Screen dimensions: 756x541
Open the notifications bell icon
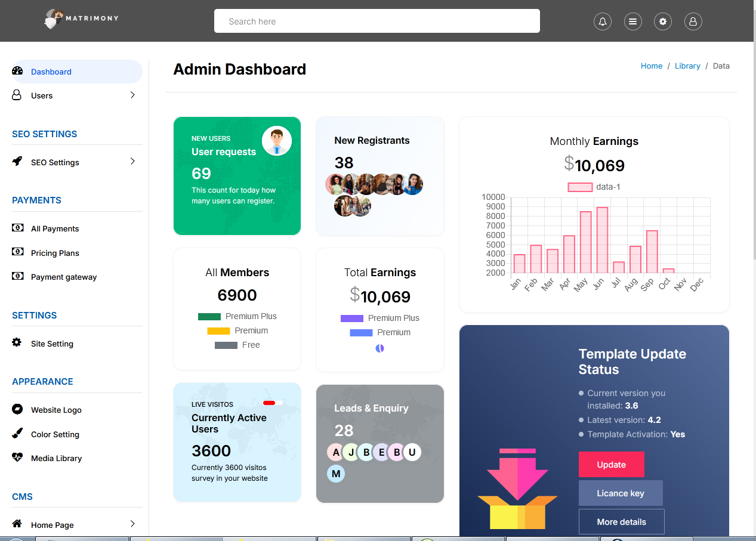coord(602,21)
